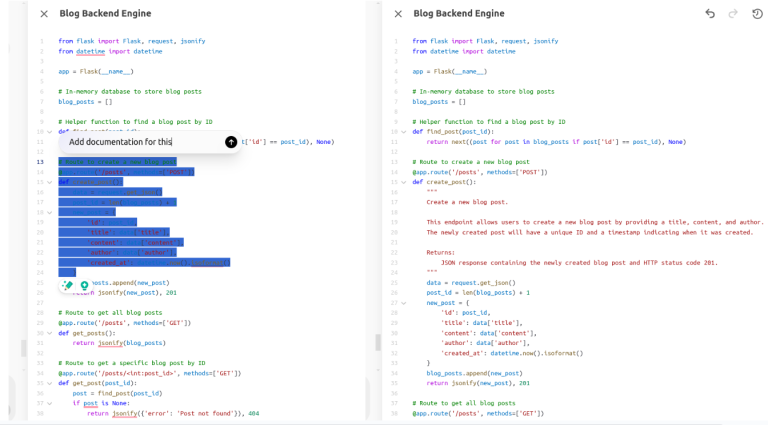Click the underlined 'datetime' import in left editor

[90, 51]
